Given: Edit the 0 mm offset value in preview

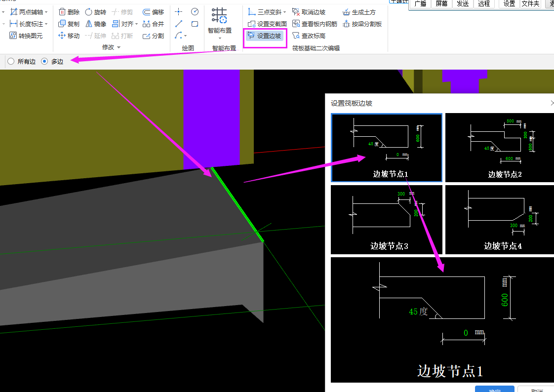Looking at the screenshot, I should click(x=466, y=333).
